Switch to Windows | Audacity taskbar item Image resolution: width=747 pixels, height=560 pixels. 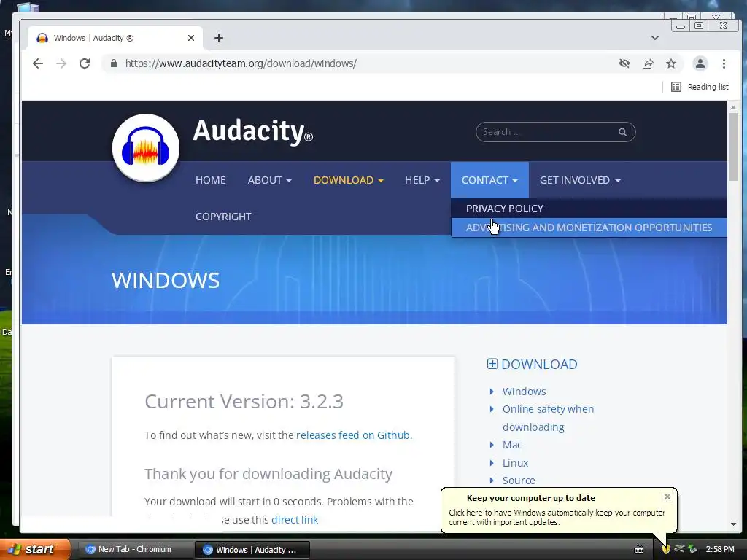click(252, 550)
